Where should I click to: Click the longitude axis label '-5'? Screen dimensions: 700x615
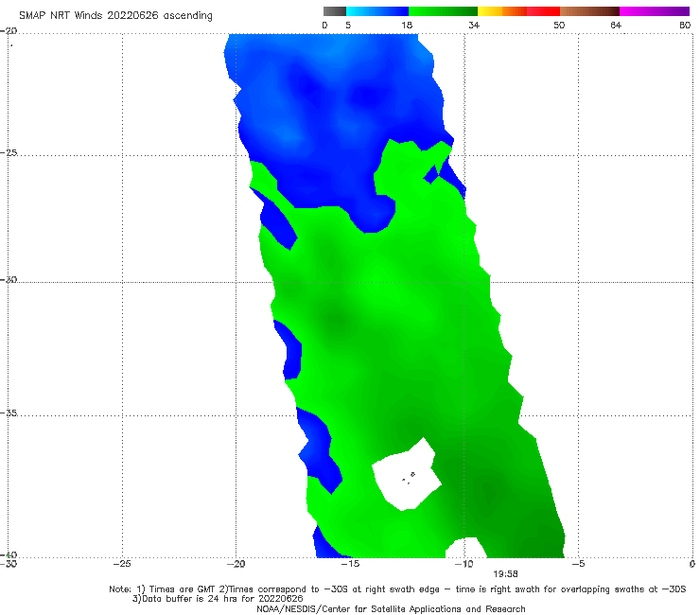(x=578, y=564)
